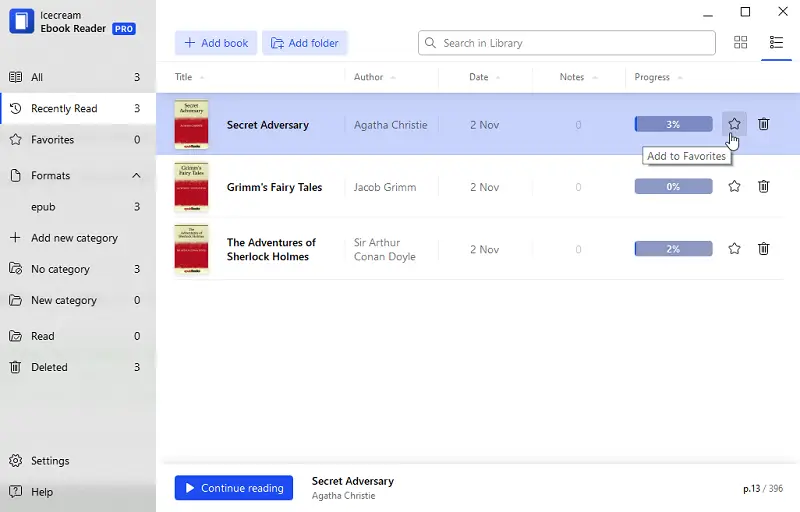
Task: Select The Adventures of Sherlock Holmes title
Action: (271, 249)
